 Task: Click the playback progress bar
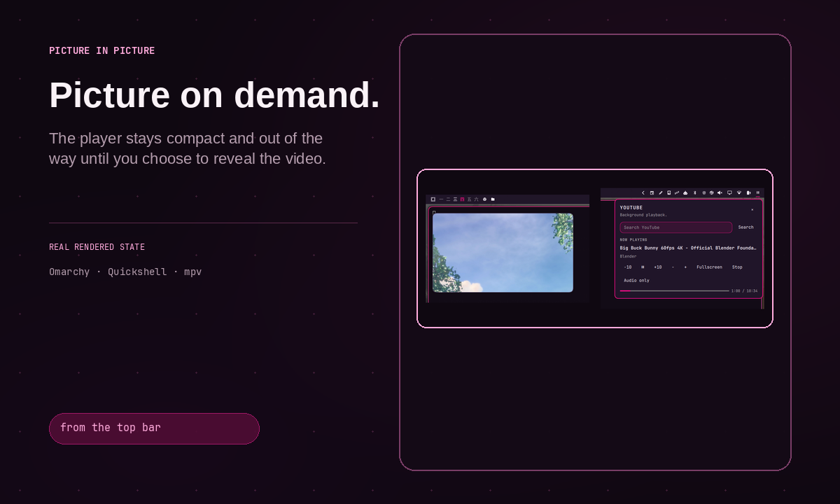(675, 290)
